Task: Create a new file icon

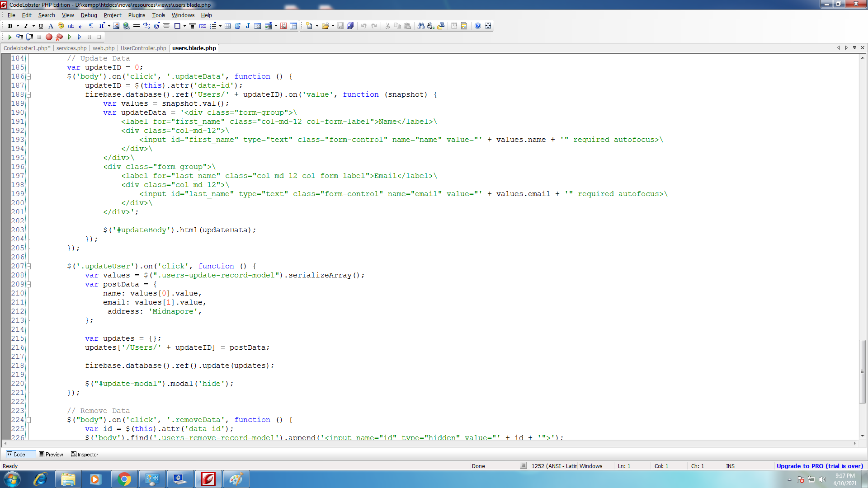Action: point(309,26)
